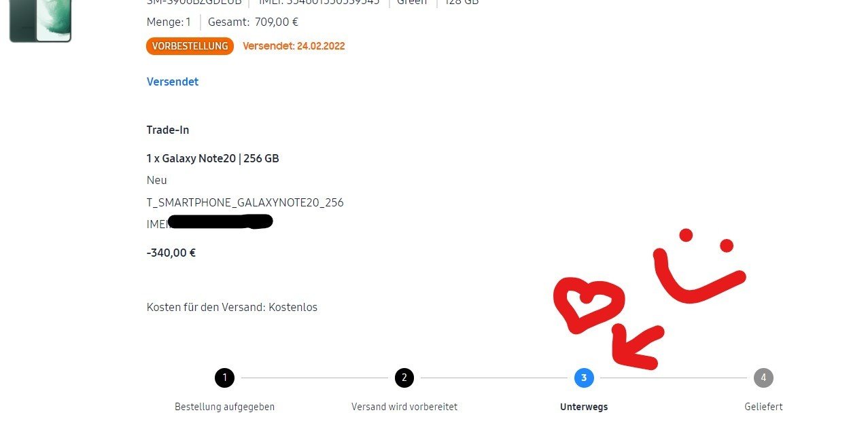The height and width of the screenshot is (438, 868).
Task: Click the Unterwegs step label
Action: [584, 407]
